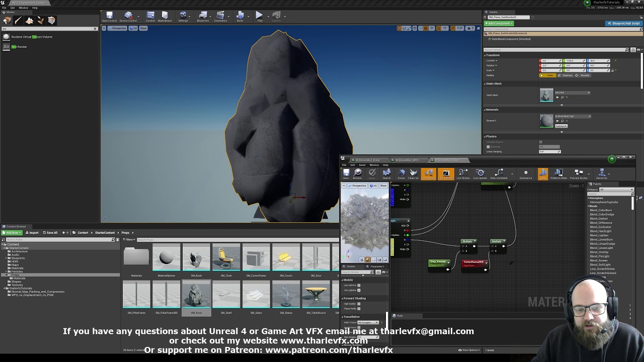Image resolution: width=644 pixels, height=362 pixels.
Task: Click Search in Material Editor toolbar
Action: pyautogui.click(x=386, y=174)
